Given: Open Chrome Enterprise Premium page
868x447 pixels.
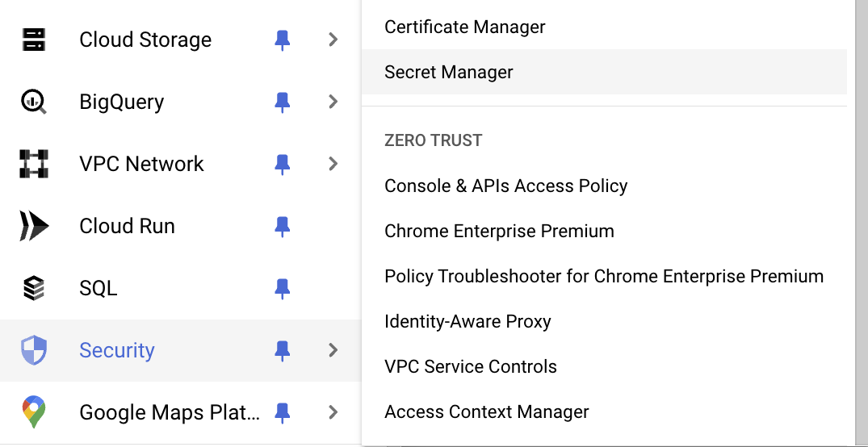Looking at the screenshot, I should click(499, 231).
